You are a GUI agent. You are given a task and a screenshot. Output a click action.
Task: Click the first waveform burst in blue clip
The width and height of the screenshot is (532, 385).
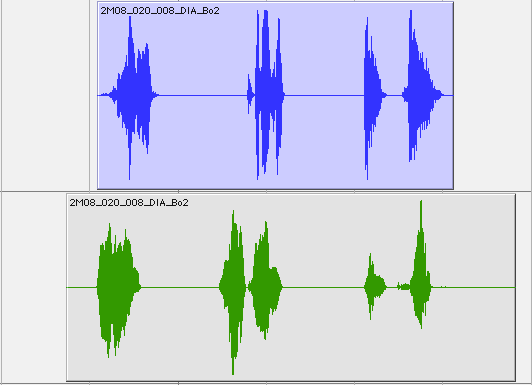[133, 96]
